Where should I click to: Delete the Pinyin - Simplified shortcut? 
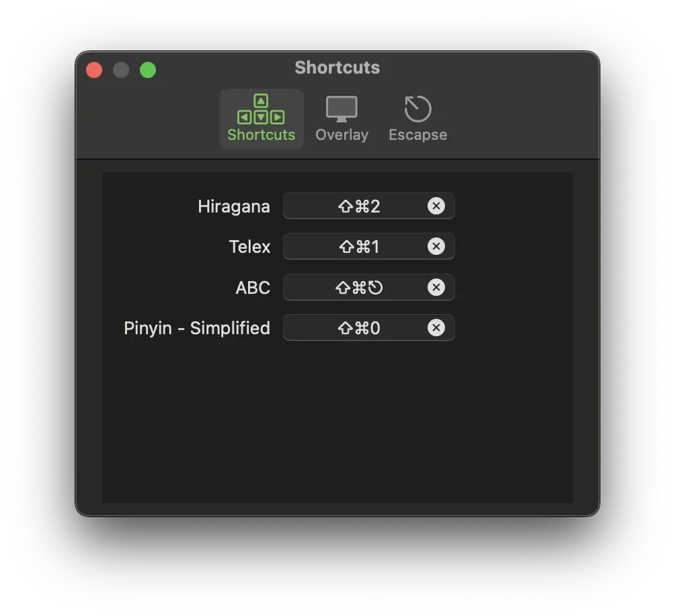pyautogui.click(x=436, y=328)
